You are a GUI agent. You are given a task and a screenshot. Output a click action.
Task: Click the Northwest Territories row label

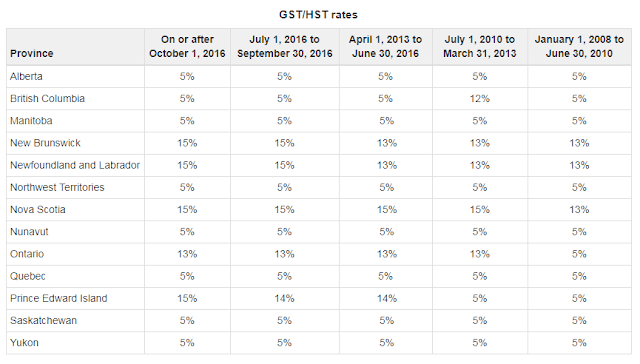point(57,187)
